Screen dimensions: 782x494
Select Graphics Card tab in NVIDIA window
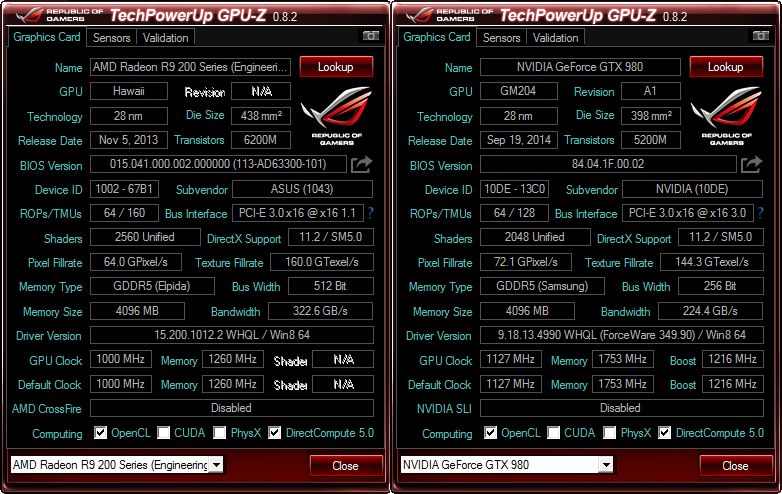point(436,37)
